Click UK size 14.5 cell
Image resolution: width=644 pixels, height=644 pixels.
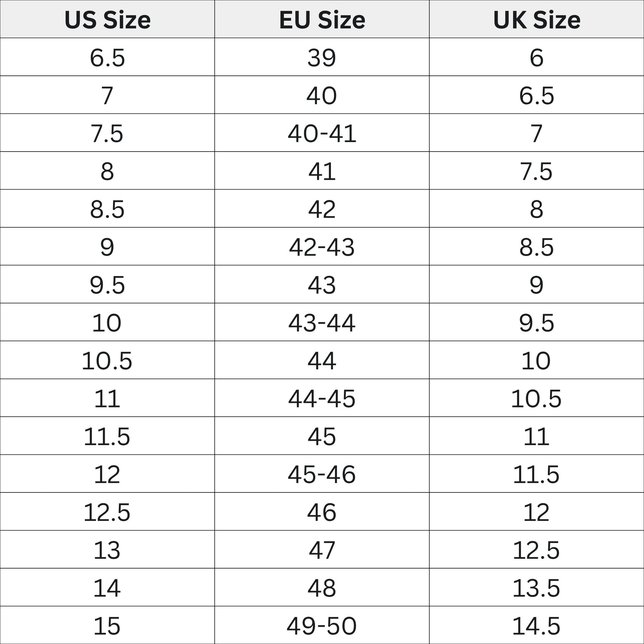point(536,626)
